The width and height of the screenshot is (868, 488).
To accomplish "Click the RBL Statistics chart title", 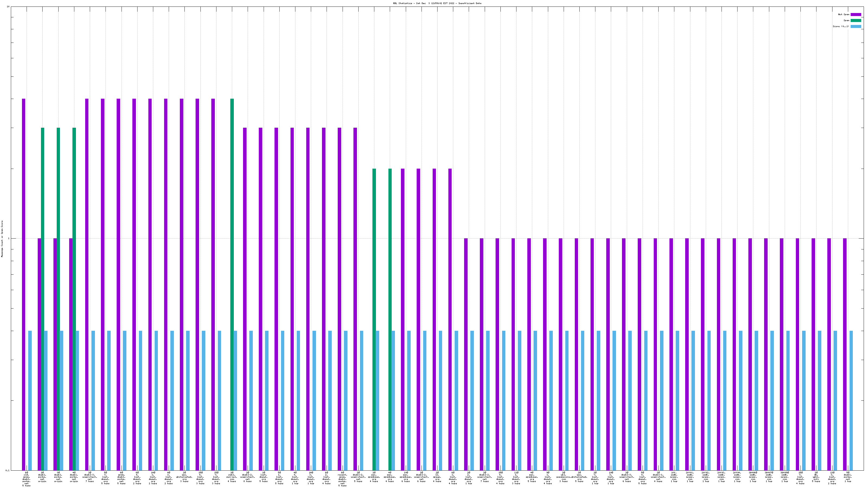I will coord(437,3).
